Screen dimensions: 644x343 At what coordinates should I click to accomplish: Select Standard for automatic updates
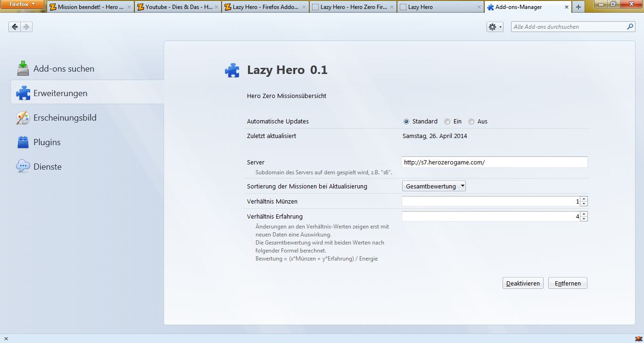point(406,122)
